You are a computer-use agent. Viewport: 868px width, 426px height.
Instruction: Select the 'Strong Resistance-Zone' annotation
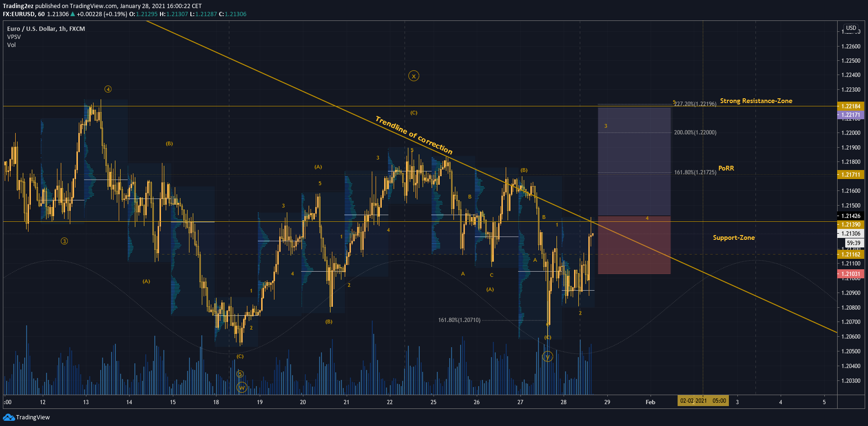click(x=756, y=101)
